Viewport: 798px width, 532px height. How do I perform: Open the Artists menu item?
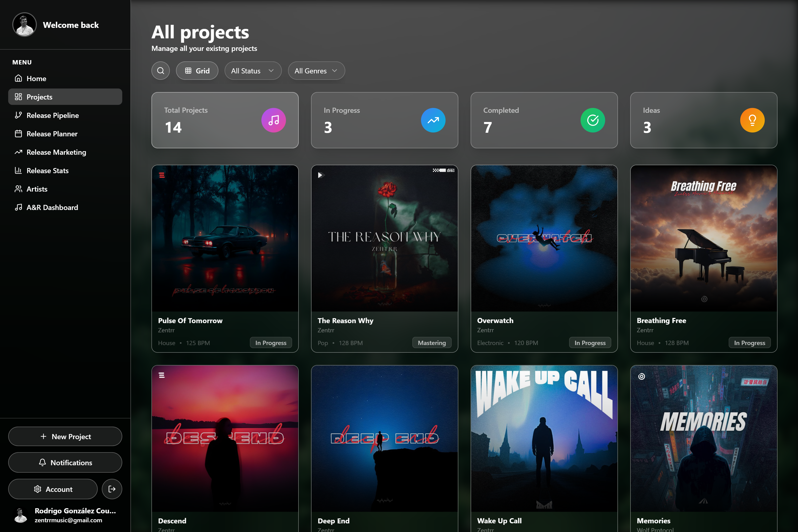(x=65, y=189)
